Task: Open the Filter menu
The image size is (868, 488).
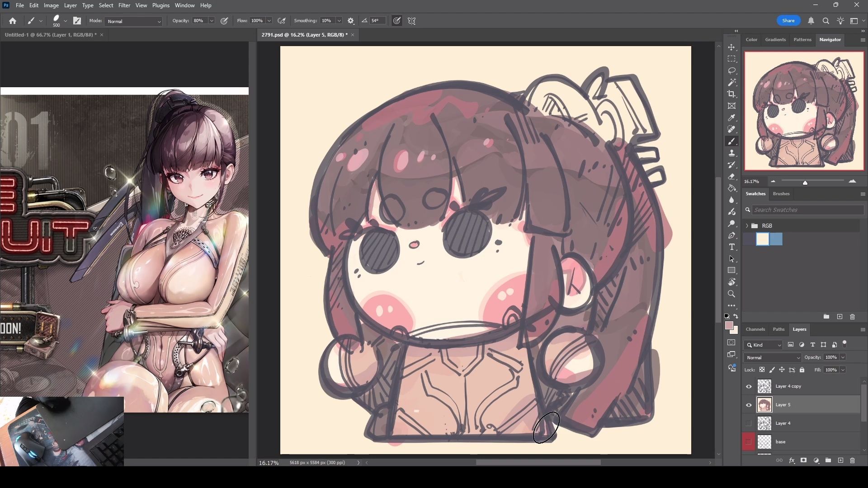Action: (x=124, y=5)
